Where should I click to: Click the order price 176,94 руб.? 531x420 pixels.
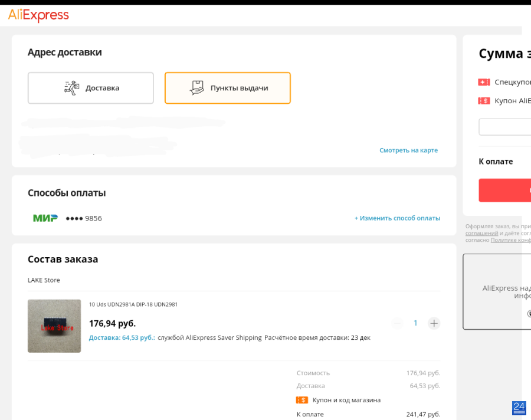point(113,323)
